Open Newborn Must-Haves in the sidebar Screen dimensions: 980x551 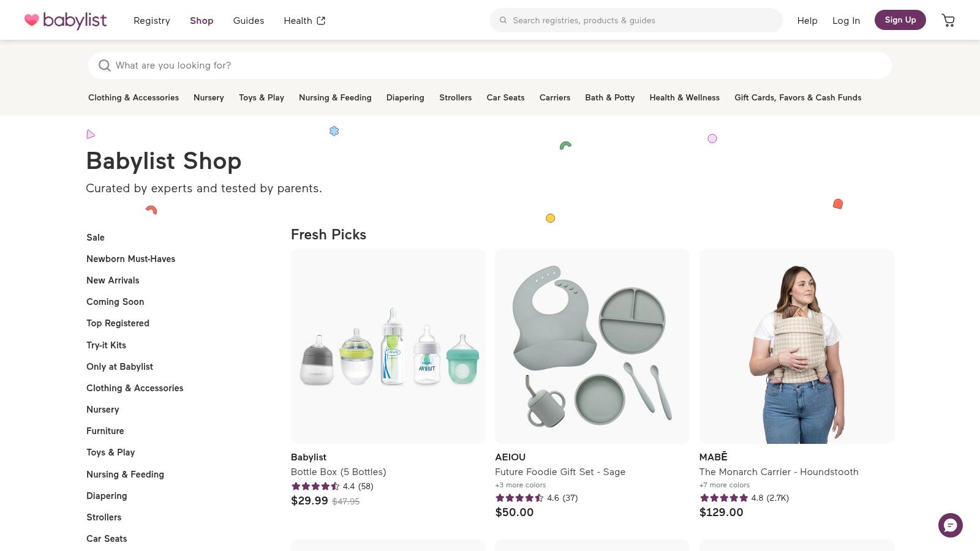(130, 259)
